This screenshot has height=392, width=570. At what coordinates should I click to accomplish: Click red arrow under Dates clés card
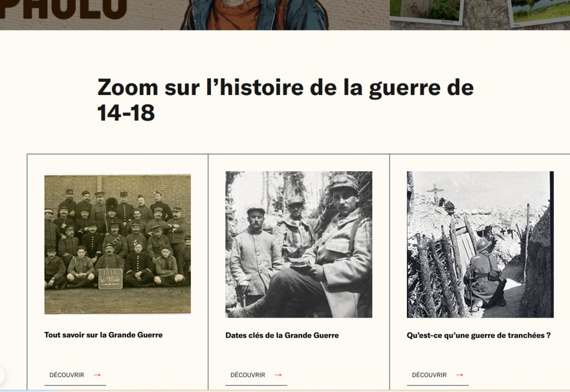[x=278, y=375]
